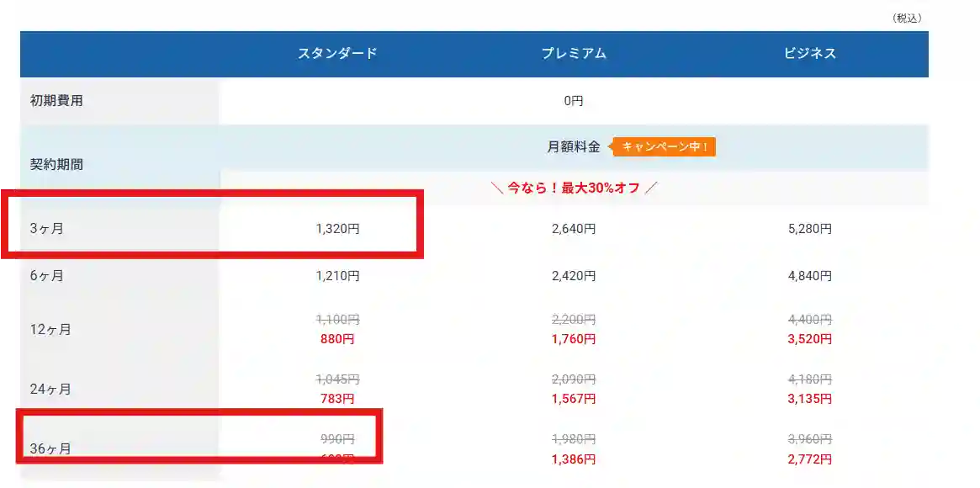Click the red 783円 discounted price
The image size is (980, 488).
point(337,399)
